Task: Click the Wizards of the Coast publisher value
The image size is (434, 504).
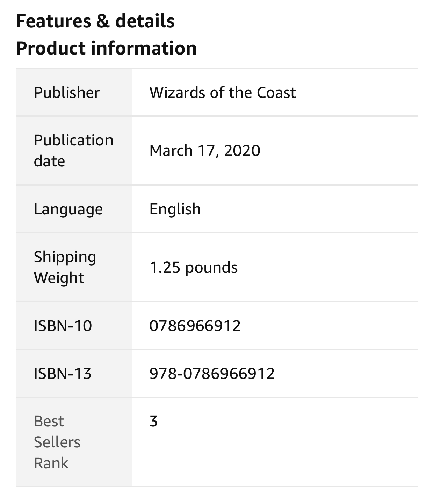Action: click(222, 93)
